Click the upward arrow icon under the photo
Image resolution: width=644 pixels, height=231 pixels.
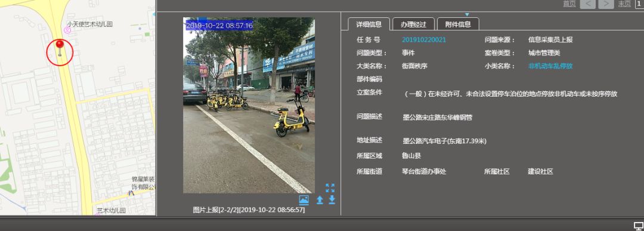pos(320,200)
